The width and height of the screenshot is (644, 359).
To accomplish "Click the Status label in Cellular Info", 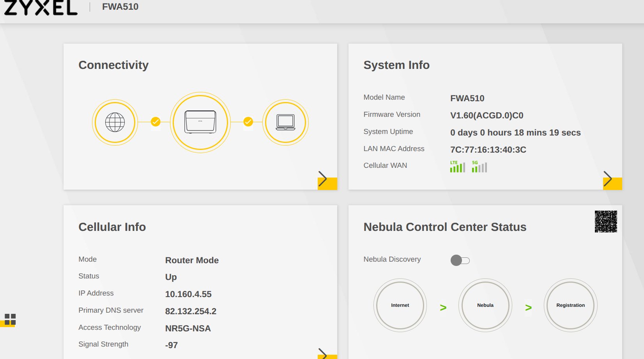I will 88,276.
